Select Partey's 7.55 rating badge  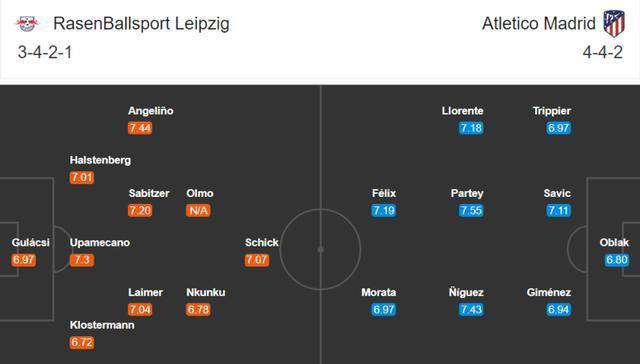point(471,211)
